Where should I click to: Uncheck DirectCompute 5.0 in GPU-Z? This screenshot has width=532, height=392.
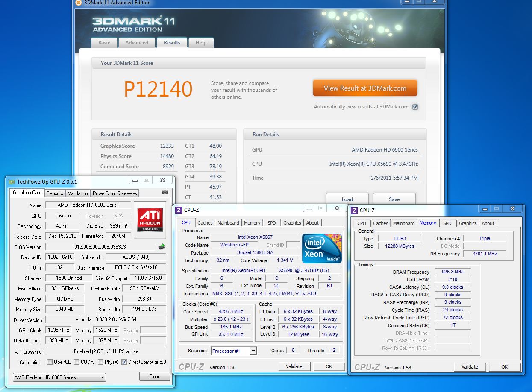click(x=124, y=362)
